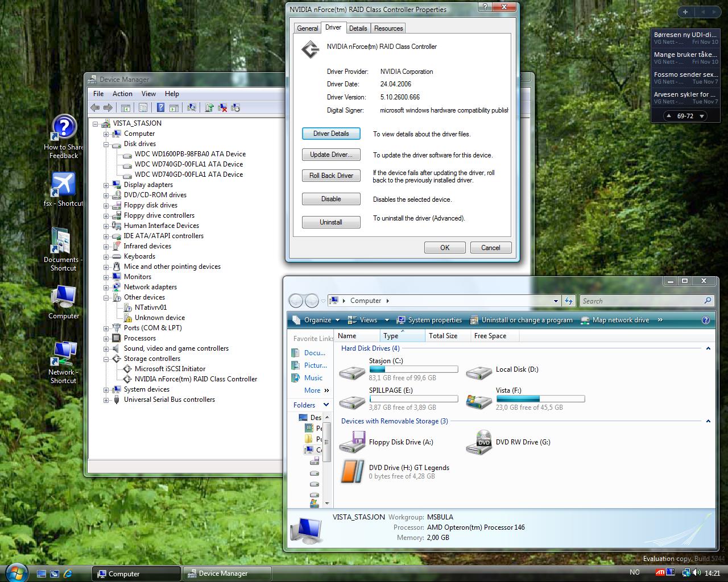
Task: Switch to the General tab
Action: click(308, 28)
